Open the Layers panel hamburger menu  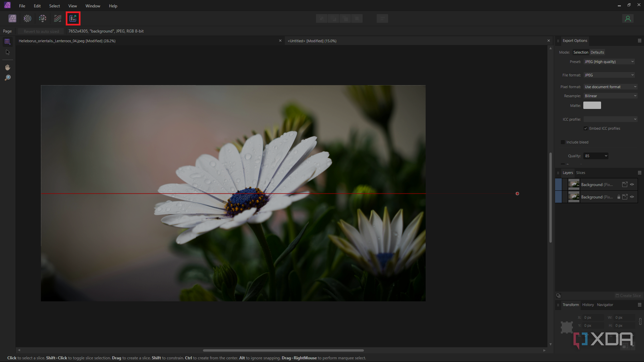pyautogui.click(x=639, y=173)
